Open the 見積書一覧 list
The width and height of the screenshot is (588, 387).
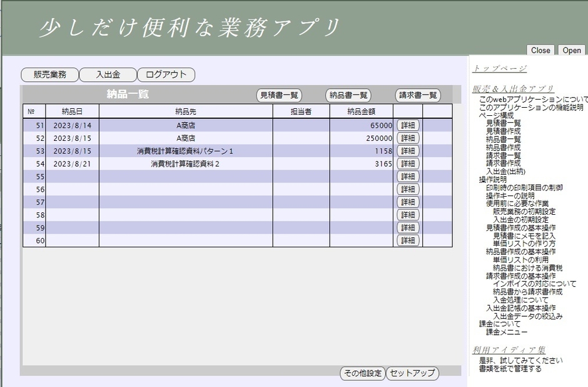click(279, 95)
